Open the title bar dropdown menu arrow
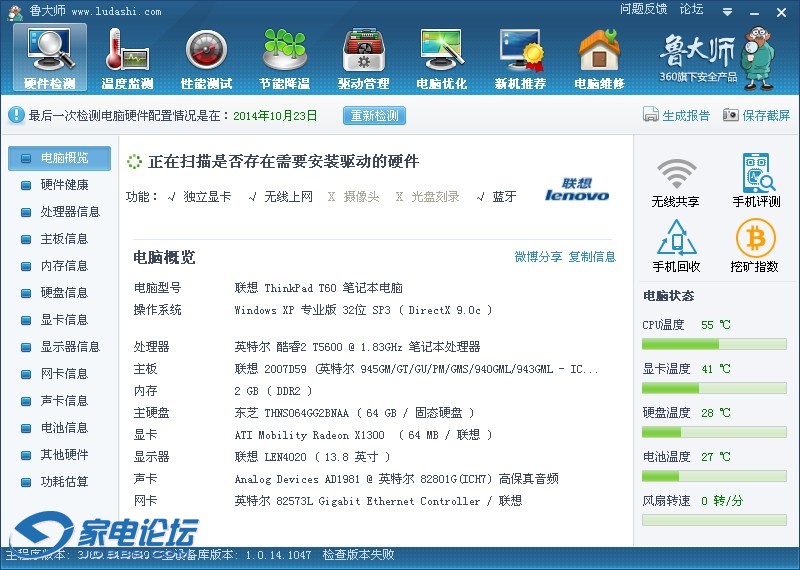The height and width of the screenshot is (570, 800). point(728,12)
